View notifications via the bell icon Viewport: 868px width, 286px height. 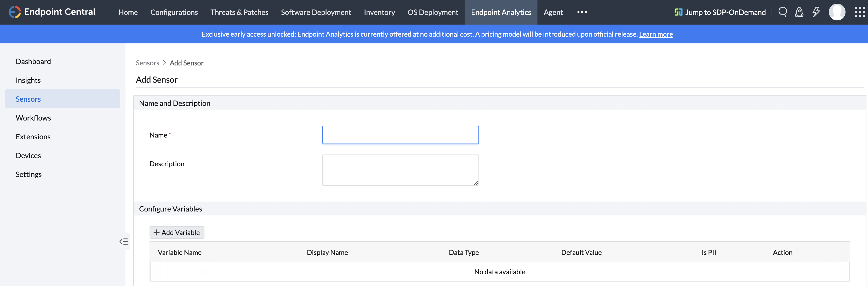click(x=799, y=12)
